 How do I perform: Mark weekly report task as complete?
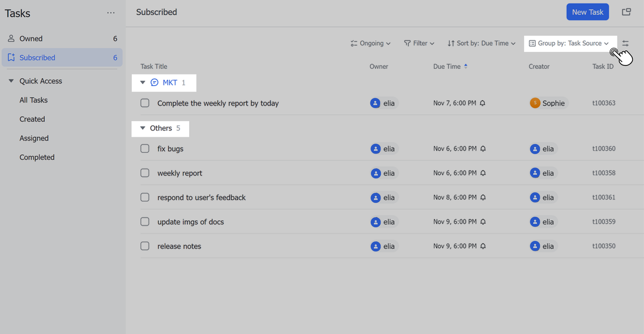point(145,173)
